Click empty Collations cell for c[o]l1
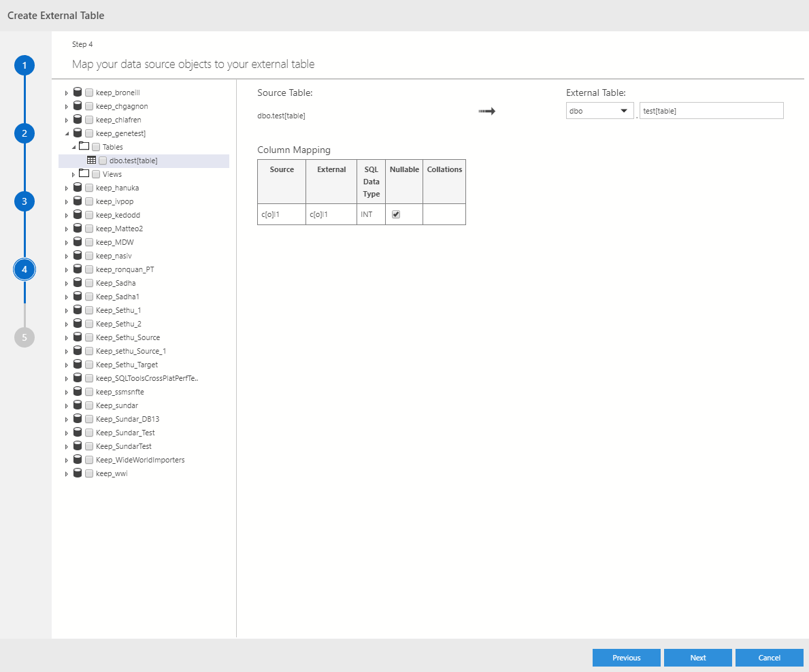Viewport: 809px width, 672px height. (x=444, y=214)
